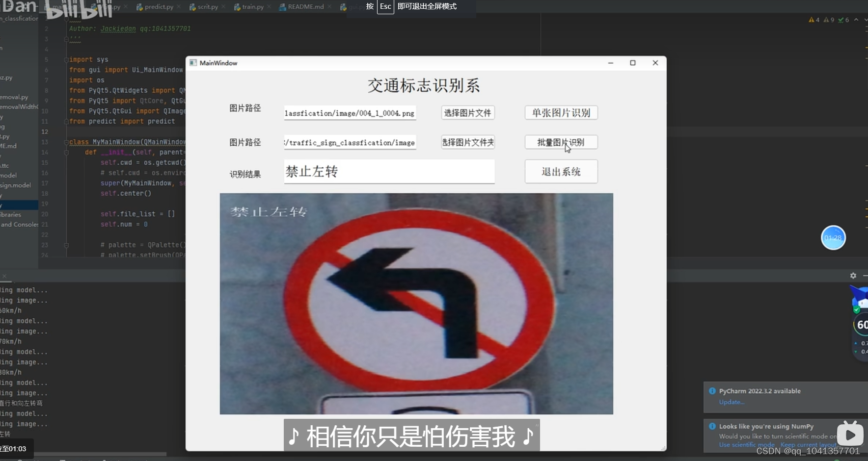
Task: Click the typo indicator showing 6
Action: click(843, 20)
